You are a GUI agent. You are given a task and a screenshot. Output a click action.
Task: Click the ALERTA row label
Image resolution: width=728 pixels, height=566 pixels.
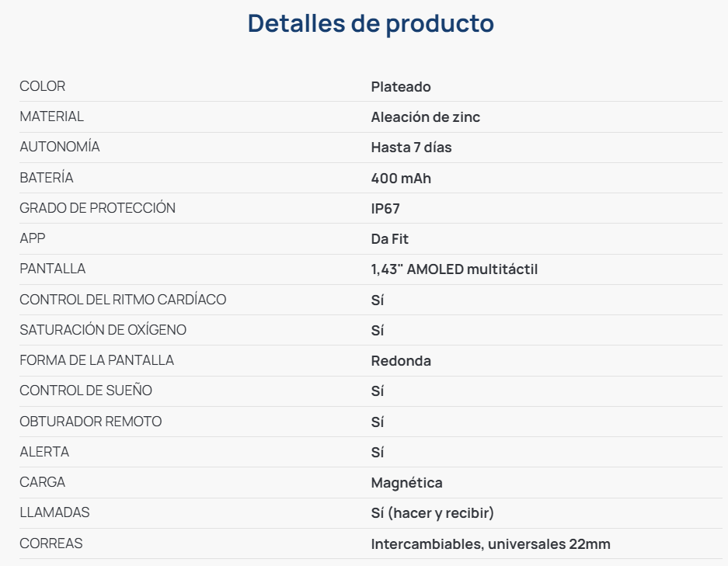44,452
